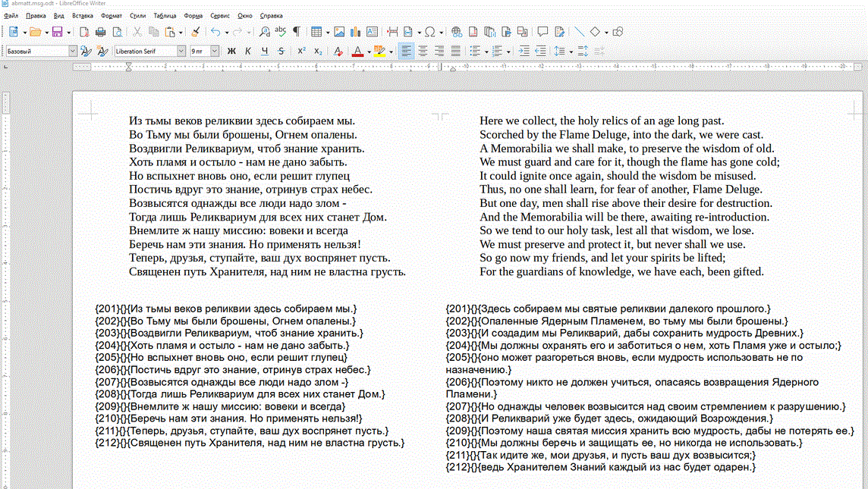
Task: Open Find and Replace tool
Action: coord(264,32)
